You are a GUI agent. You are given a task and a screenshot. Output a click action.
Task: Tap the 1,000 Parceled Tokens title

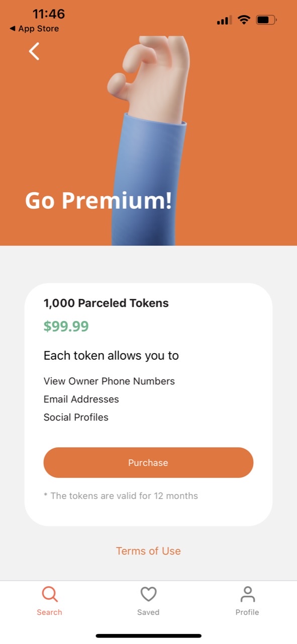pyautogui.click(x=106, y=303)
